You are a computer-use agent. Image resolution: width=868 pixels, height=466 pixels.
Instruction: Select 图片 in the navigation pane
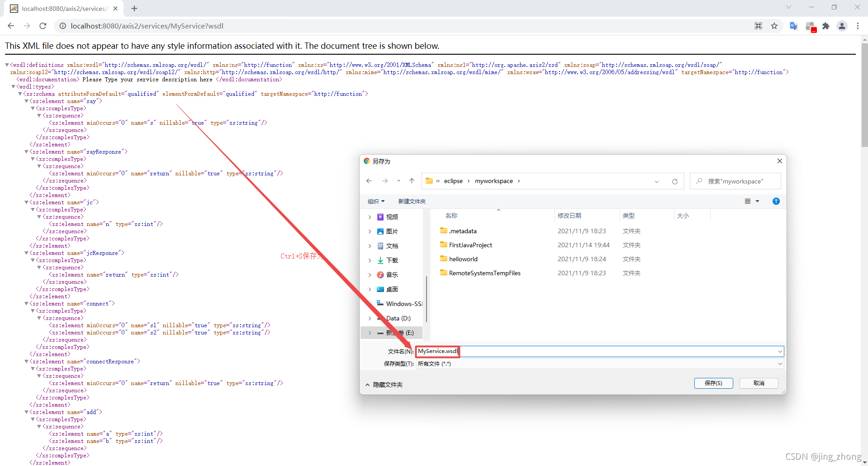[392, 231]
